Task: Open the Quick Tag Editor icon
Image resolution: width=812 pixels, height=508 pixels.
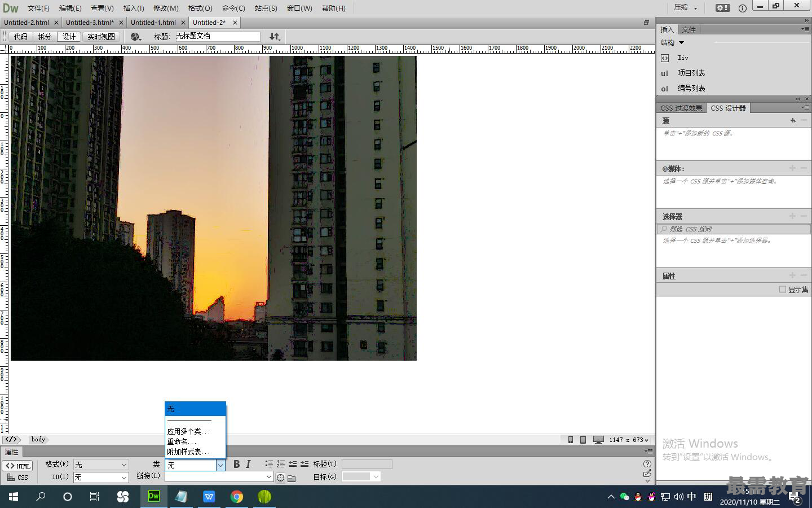Action: (647, 473)
